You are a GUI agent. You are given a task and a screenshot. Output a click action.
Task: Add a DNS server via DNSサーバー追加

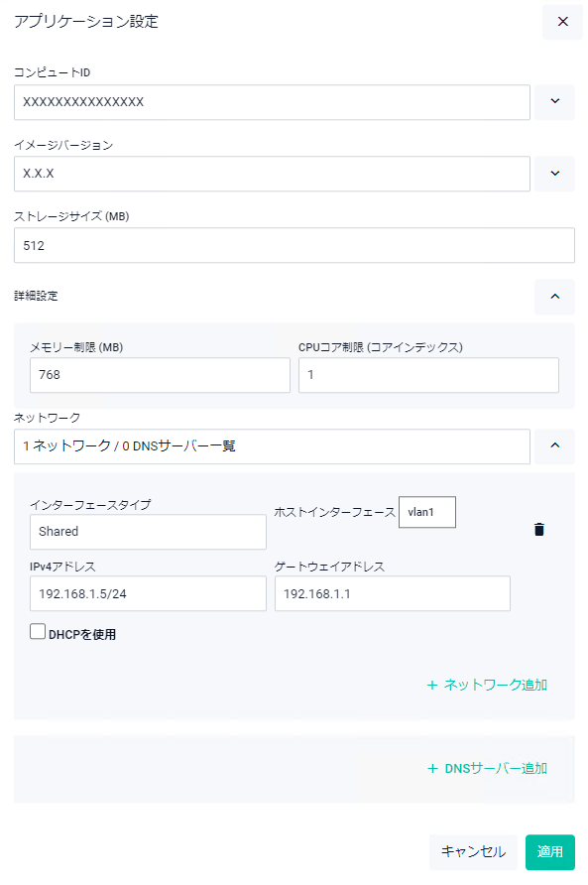pos(496,769)
